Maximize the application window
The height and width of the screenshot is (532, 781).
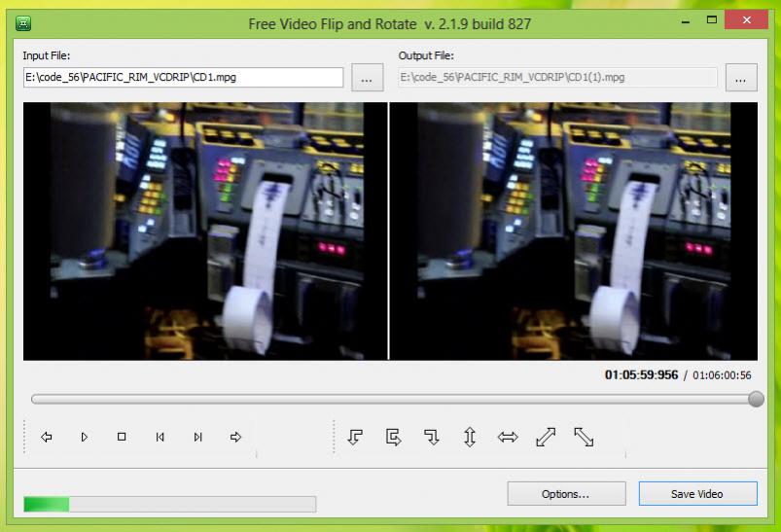[x=712, y=20]
